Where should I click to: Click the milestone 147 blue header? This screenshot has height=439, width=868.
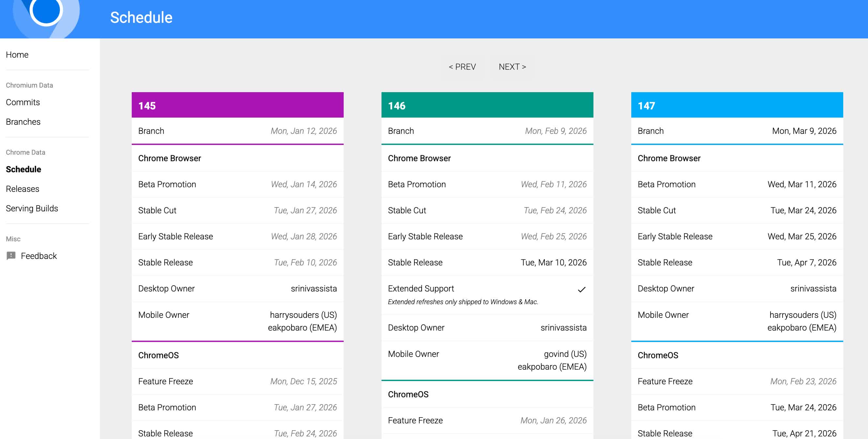pyautogui.click(x=737, y=105)
